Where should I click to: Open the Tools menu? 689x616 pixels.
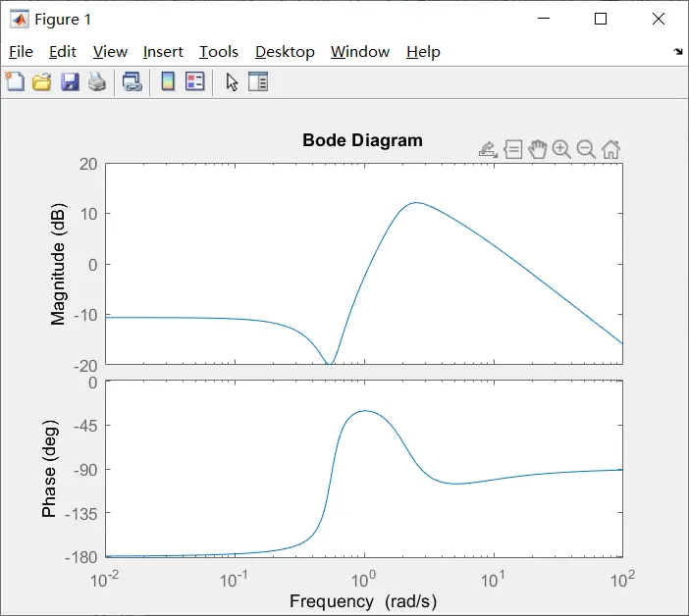(219, 52)
